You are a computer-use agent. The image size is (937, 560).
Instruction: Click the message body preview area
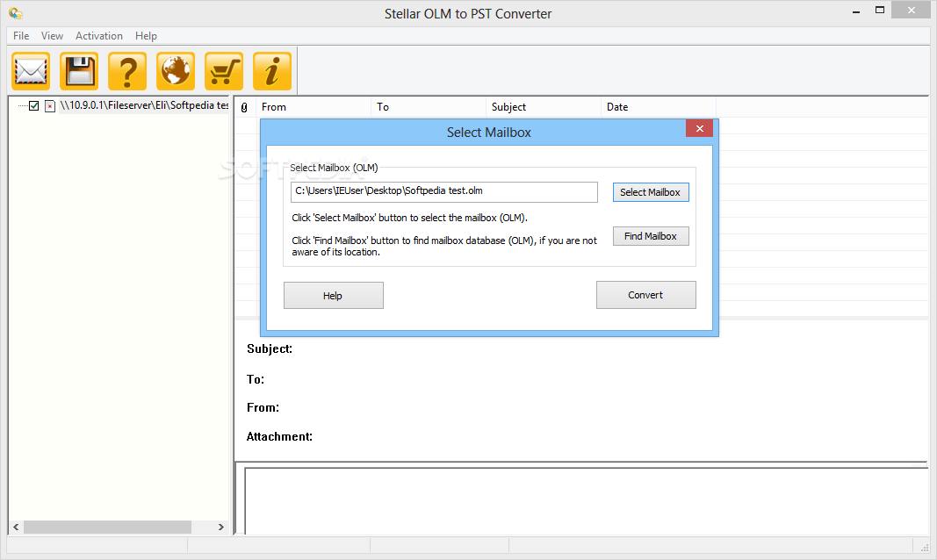[x=586, y=501]
